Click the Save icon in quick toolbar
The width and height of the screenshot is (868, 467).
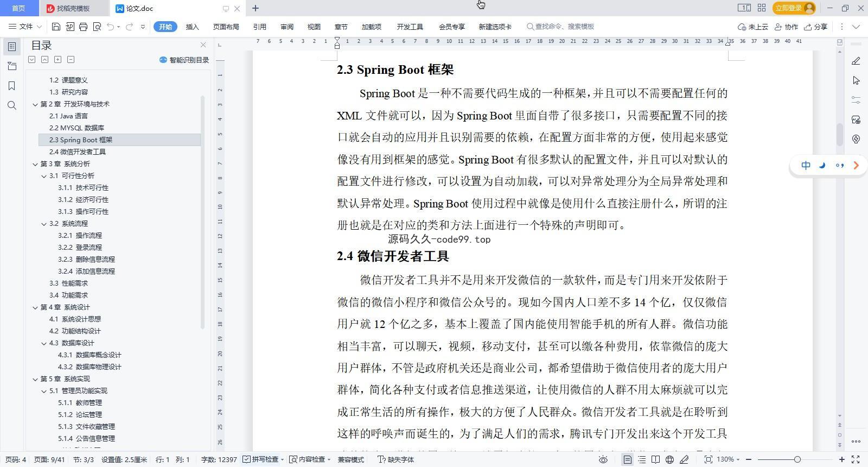click(x=56, y=27)
